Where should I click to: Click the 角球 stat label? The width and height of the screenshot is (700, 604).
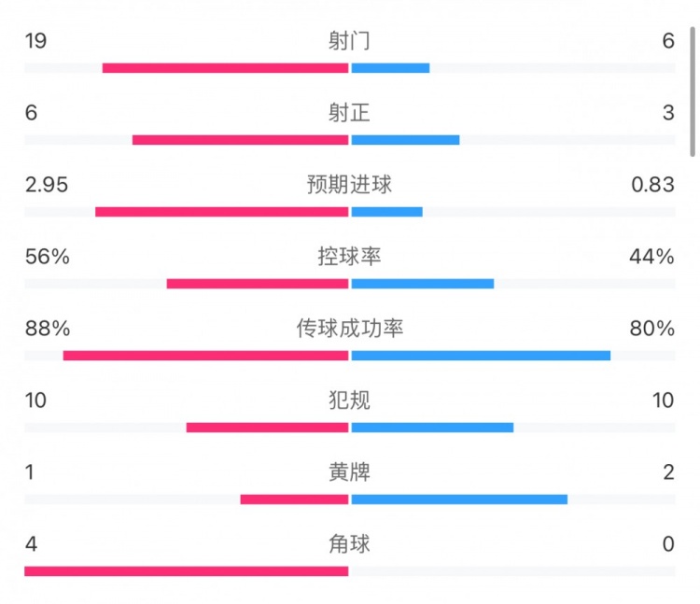coord(349,543)
